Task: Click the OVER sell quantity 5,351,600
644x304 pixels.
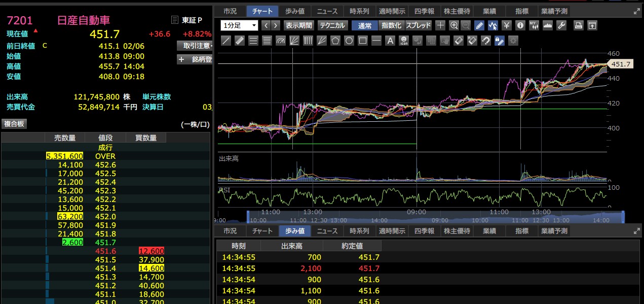Action: click(x=64, y=156)
